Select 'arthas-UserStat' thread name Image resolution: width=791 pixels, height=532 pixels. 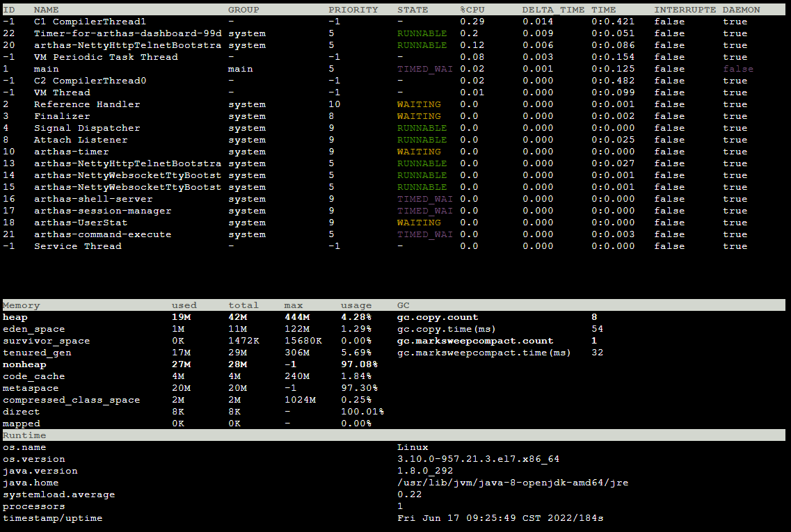pos(81,223)
